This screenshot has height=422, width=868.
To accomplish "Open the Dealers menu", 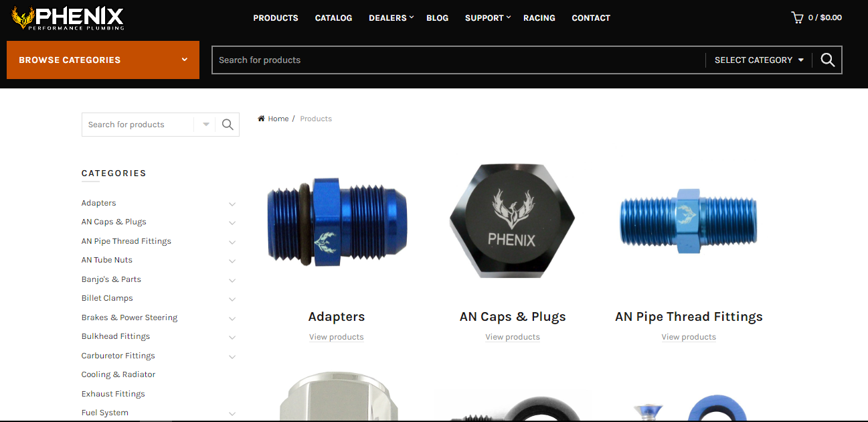I will (391, 18).
